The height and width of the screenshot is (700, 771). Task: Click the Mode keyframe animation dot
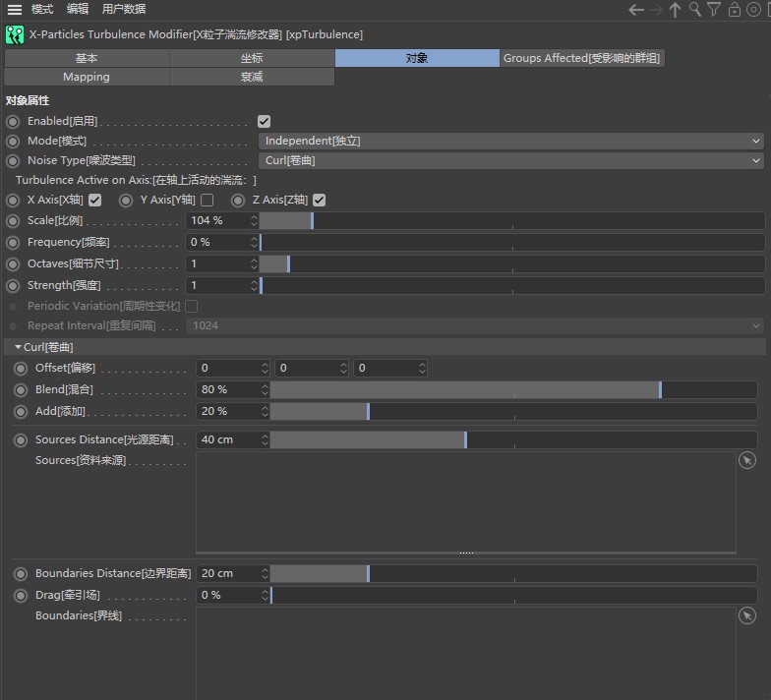14,142
